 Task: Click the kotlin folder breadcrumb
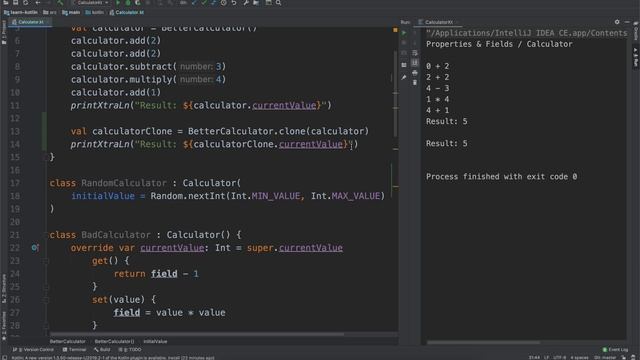point(95,12)
